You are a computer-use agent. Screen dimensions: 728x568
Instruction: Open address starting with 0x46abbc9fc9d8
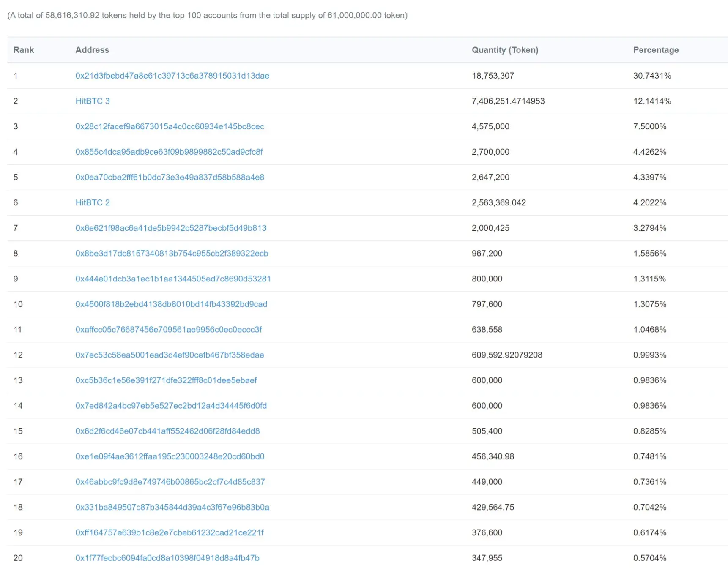click(x=170, y=481)
